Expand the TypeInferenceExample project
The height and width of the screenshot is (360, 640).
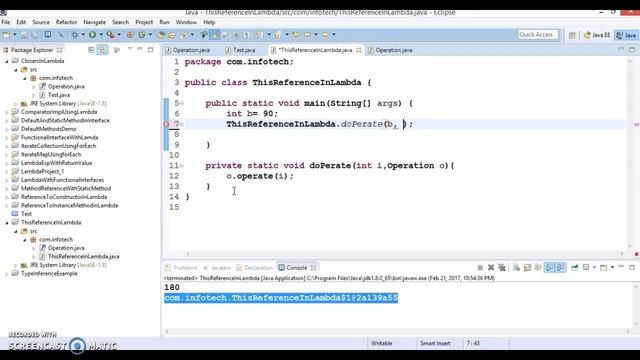tap(7, 273)
